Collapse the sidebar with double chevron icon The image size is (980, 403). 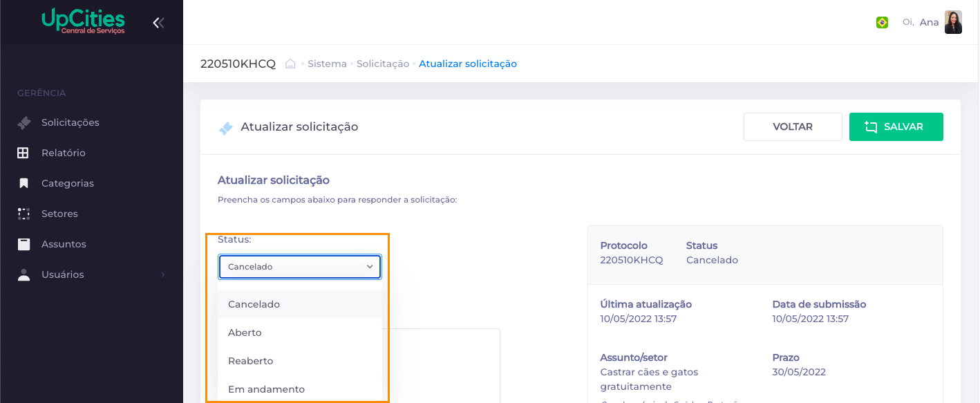[158, 23]
